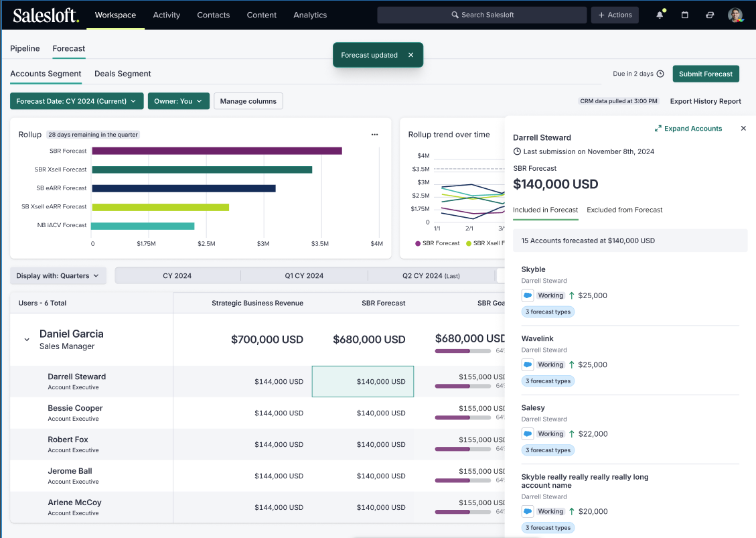The image size is (756, 538).
Task: Click 3 forecast types chip under Skyble
Action: [548, 312]
